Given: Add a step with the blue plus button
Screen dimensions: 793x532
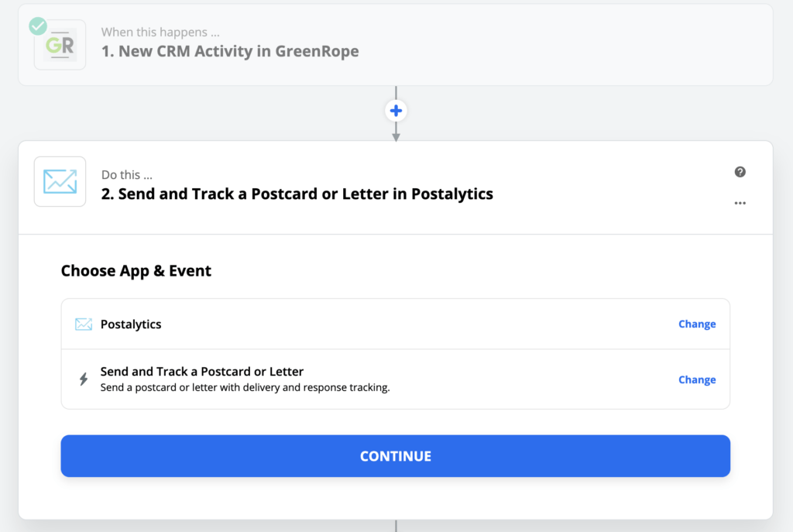Looking at the screenshot, I should 396,111.
